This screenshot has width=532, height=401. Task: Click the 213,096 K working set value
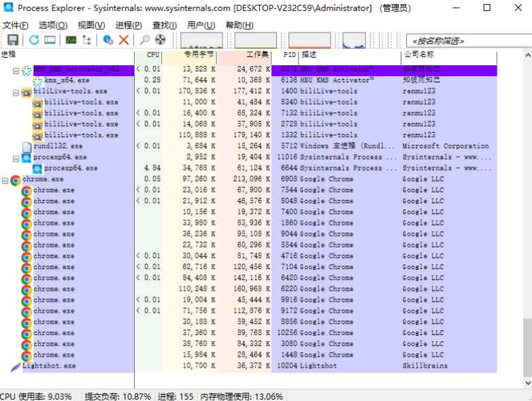(x=252, y=179)
